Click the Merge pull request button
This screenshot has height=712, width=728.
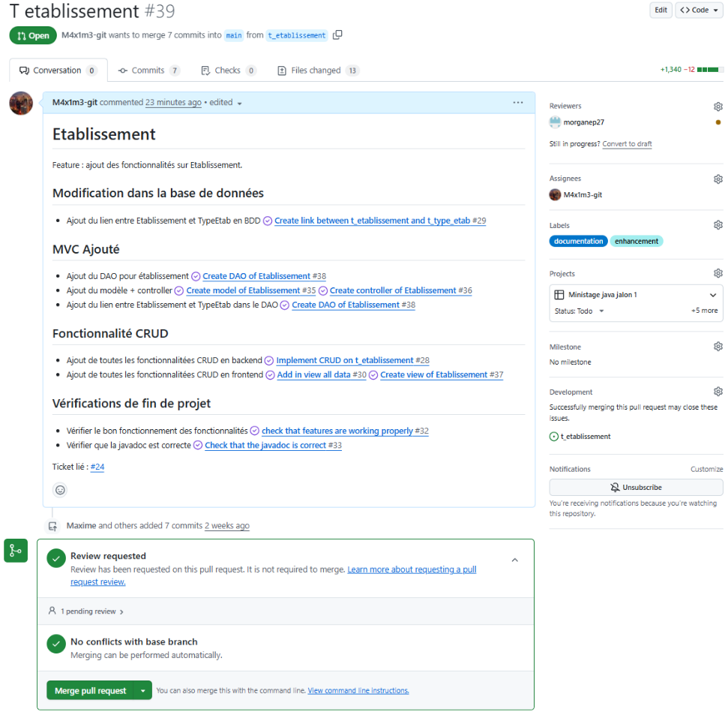coord(91,689)
